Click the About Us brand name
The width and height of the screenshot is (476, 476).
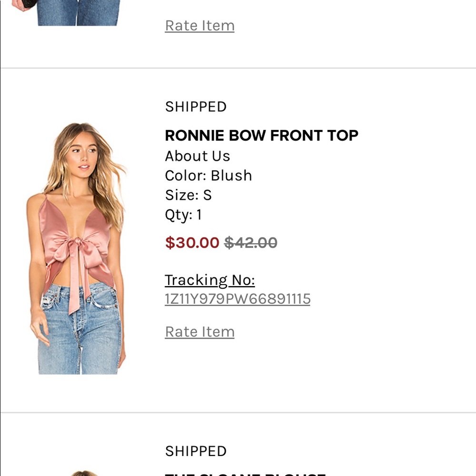click(197, 156)
